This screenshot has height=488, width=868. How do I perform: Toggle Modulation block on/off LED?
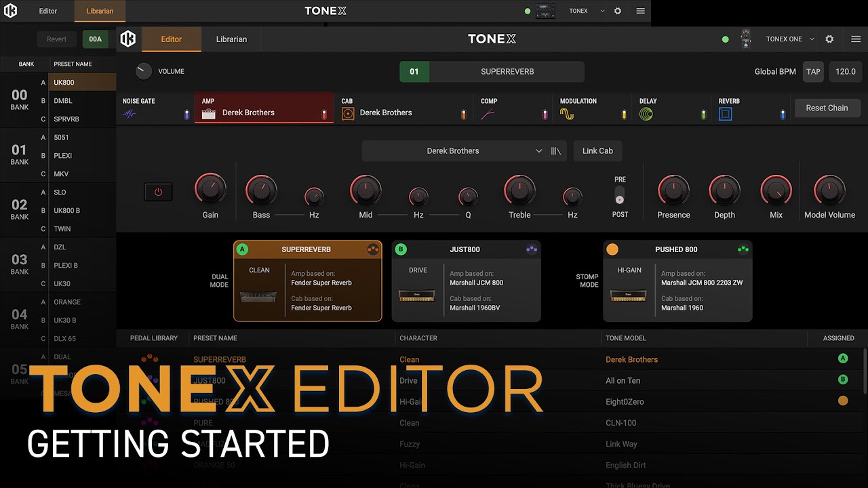(624, 115)
